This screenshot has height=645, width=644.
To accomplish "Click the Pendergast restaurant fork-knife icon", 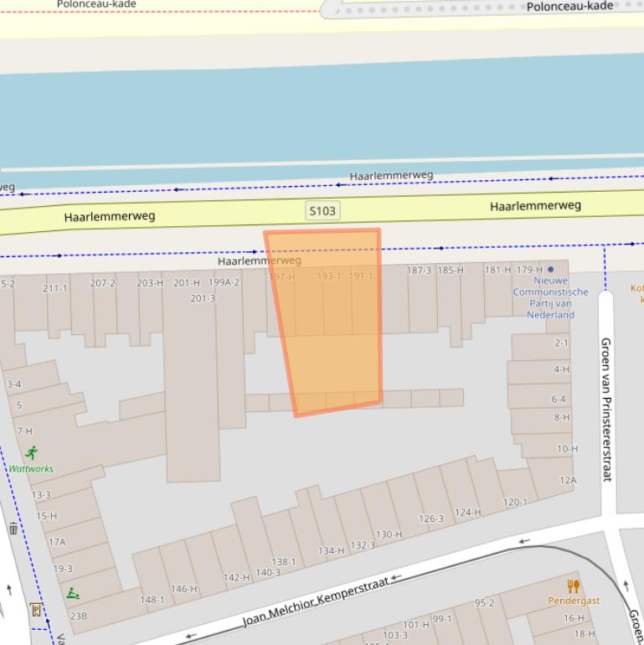I will click(x=574, y=586).
